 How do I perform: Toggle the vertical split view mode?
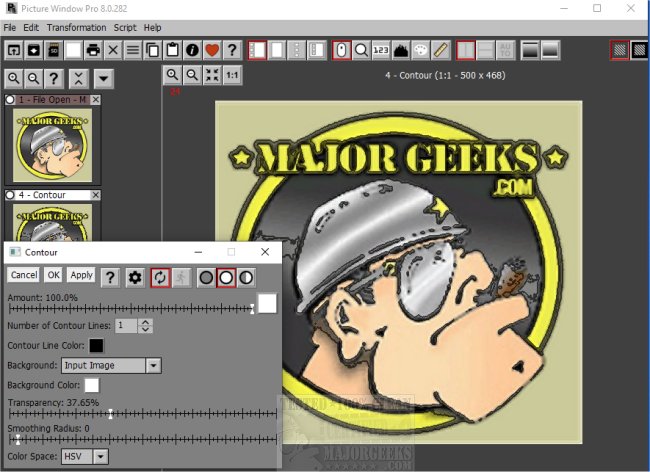tap(466, 51)
